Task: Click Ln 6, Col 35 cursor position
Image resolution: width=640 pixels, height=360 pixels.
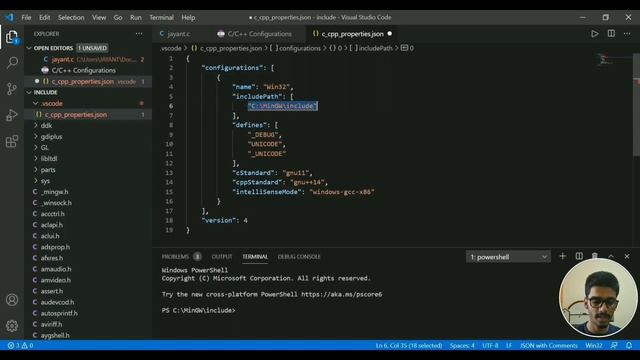Action: pyautogui.click(x=409, y=345)
